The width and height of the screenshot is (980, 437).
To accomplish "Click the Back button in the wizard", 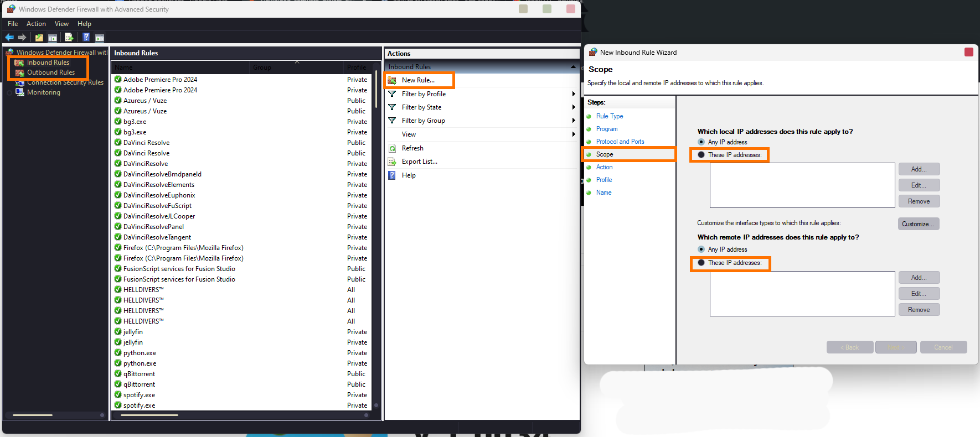I will 850,347.
